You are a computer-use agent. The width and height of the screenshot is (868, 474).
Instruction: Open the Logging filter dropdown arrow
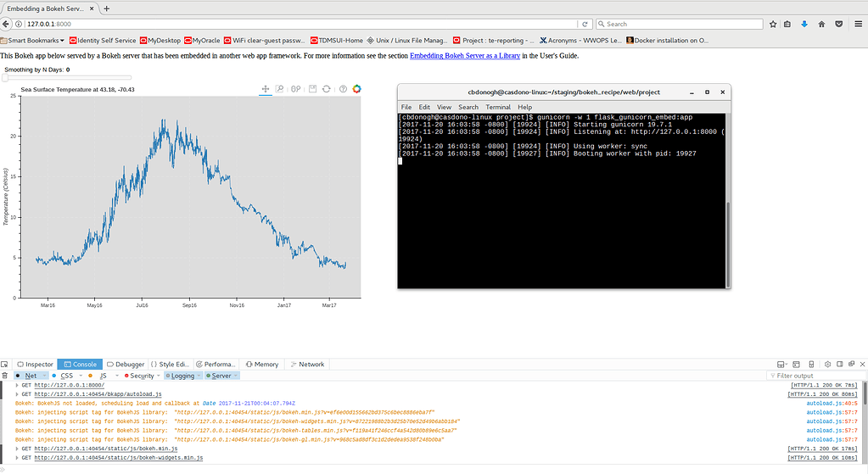199,376
